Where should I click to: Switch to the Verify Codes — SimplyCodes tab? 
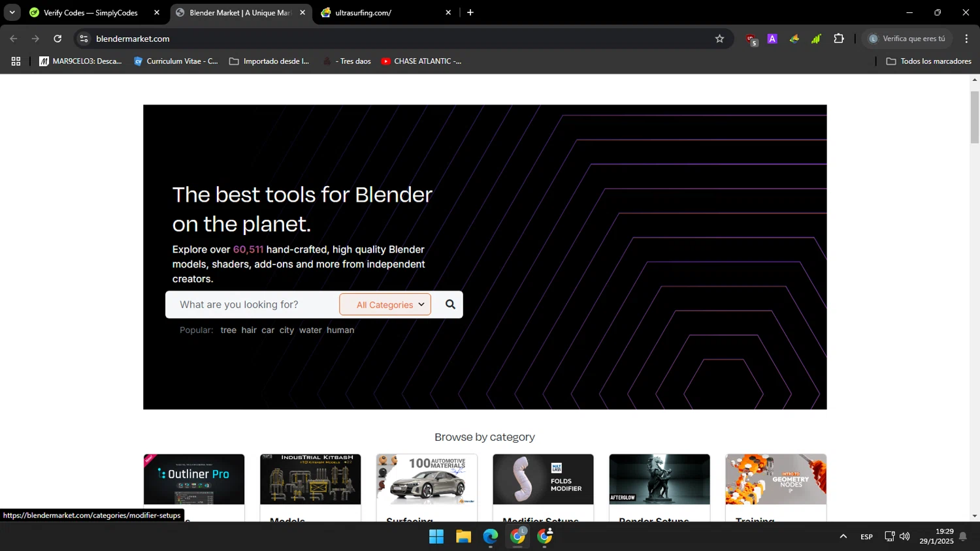(x=90, y=12)
